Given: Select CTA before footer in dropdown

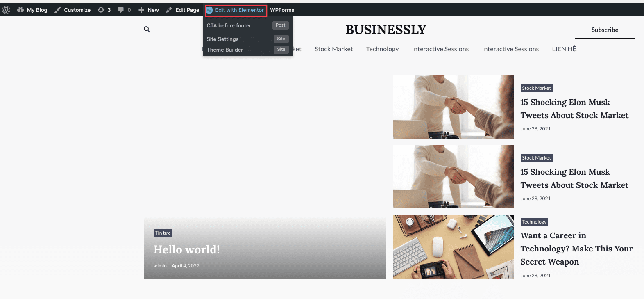Looking at the screenshot, I should (229, 25).
